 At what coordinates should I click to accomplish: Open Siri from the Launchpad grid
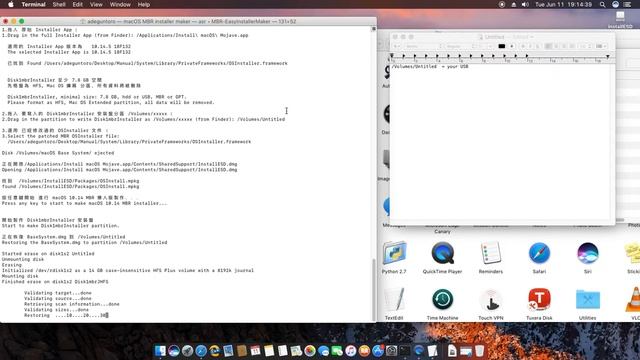[x=587, y=253]
